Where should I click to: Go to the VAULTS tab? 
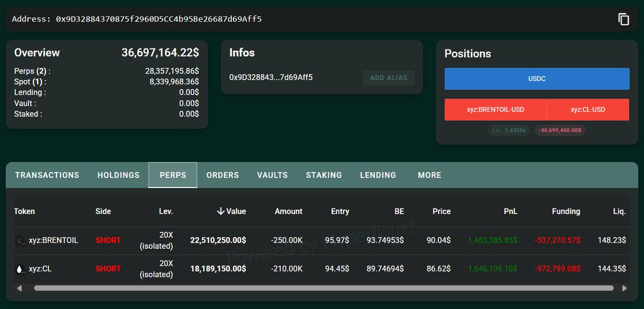coord(273,175)
